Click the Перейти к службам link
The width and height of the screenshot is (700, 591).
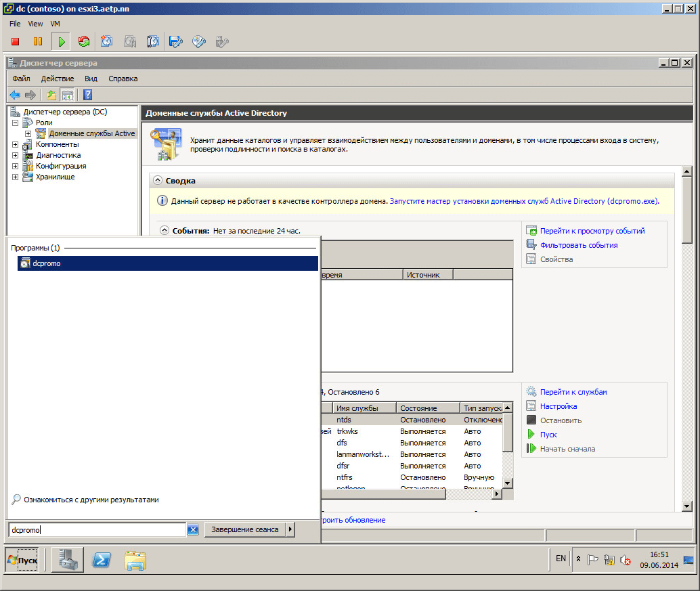(x=573, y=392)
